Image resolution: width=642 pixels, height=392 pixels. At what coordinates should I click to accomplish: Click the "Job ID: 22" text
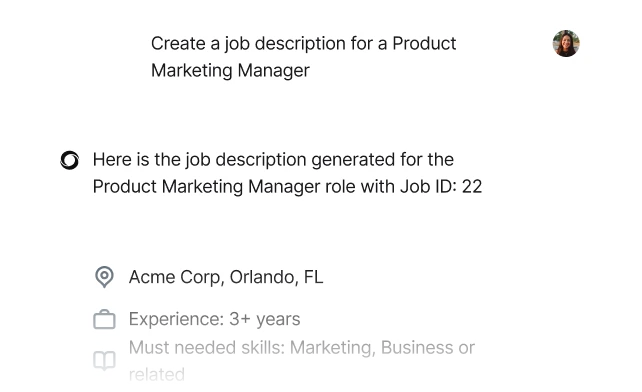(x=441, y=187)
